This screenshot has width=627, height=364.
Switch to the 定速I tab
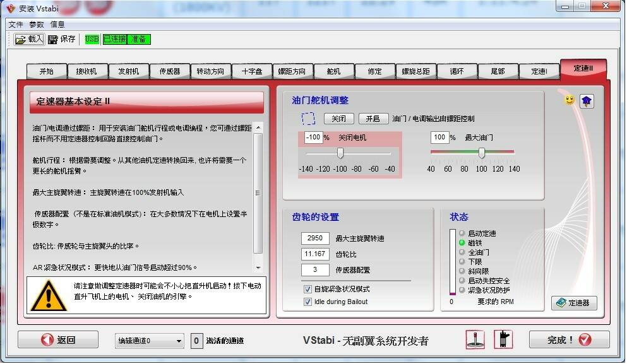(x=539, y=71)
